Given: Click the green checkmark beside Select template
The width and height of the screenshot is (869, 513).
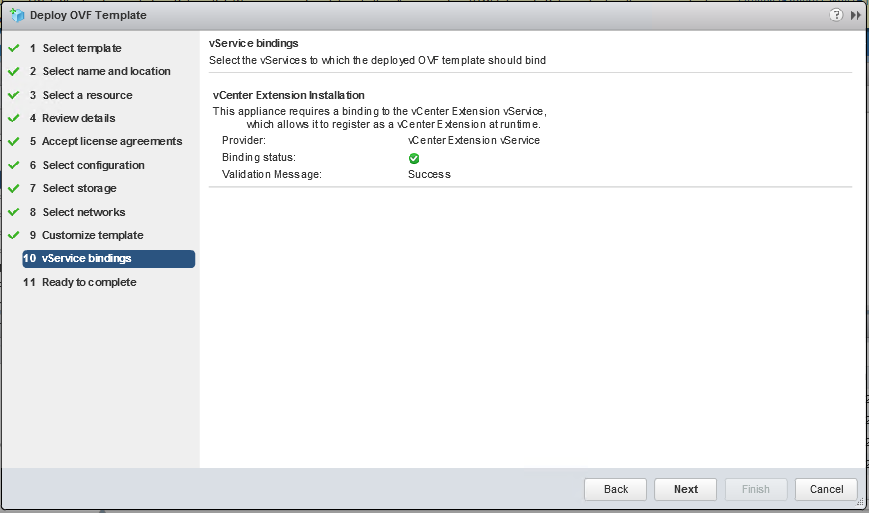Looking at the screenshot, I should (14, 48).
